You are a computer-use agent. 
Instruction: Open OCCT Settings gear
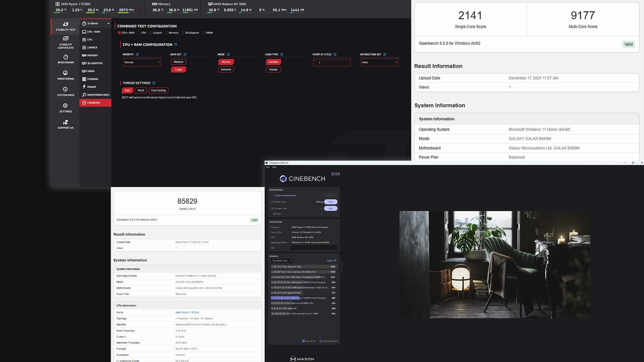click(65, 106)
